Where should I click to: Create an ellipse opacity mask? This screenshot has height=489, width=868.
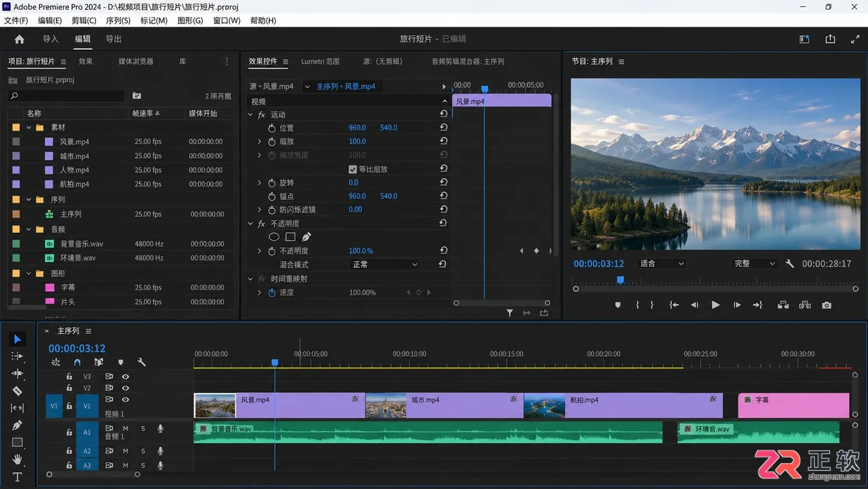274,237
